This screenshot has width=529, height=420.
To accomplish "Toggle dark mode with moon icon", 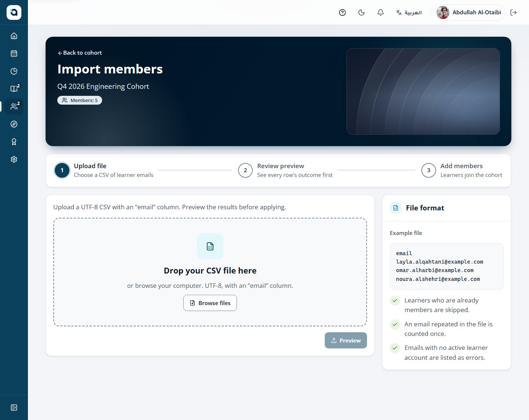I will pos(361,12).
